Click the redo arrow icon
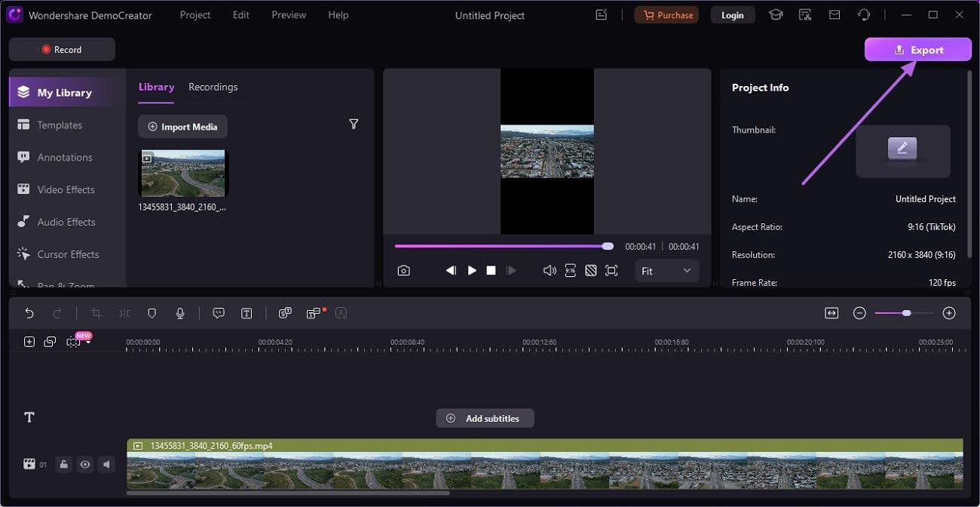The image size is (980, 507). point(57,313)
